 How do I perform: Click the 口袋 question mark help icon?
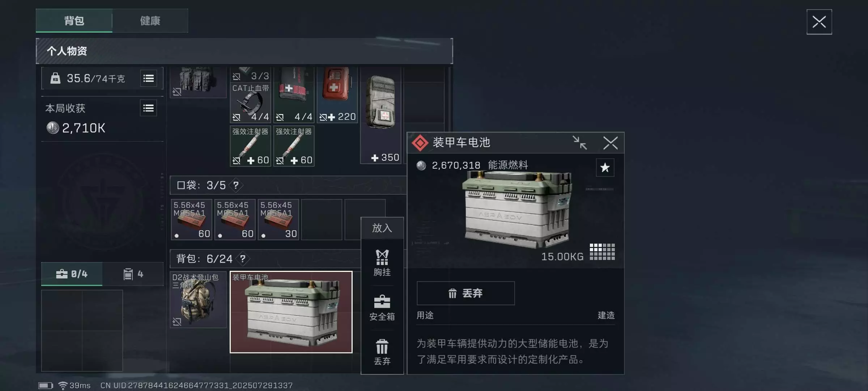236,185
